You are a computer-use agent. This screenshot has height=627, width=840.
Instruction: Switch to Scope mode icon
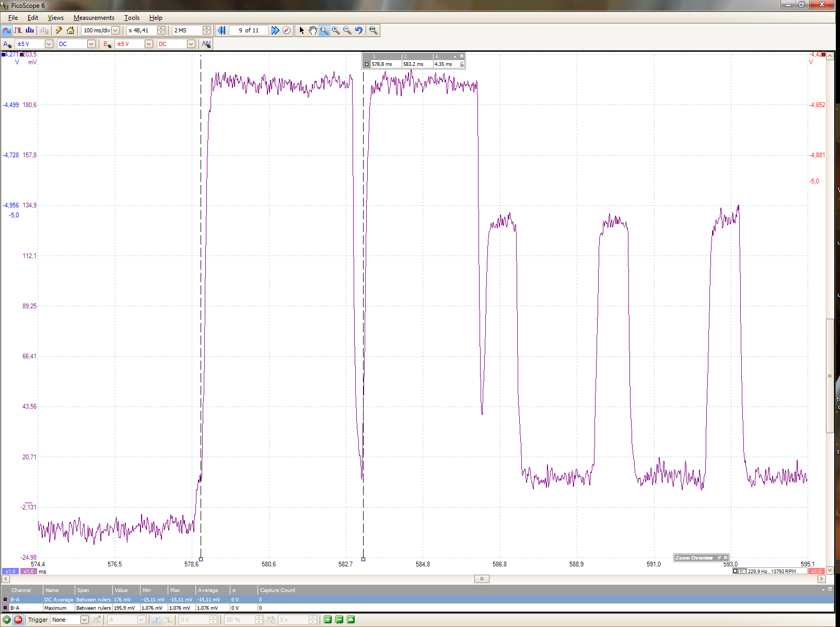coord(7,30)
